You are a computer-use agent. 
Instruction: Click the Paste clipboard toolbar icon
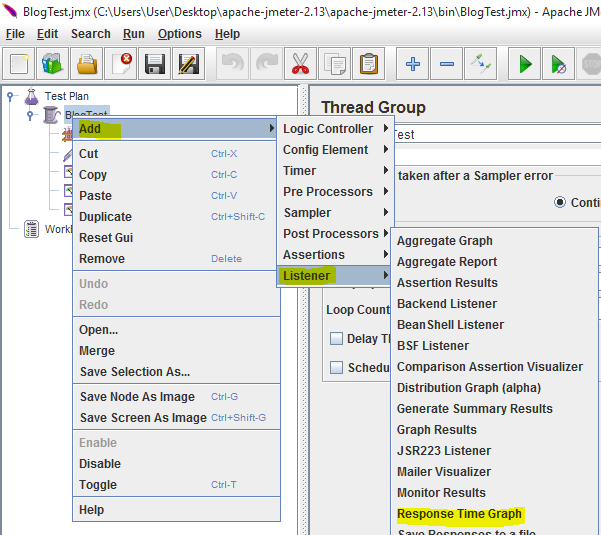click(369, 64)
